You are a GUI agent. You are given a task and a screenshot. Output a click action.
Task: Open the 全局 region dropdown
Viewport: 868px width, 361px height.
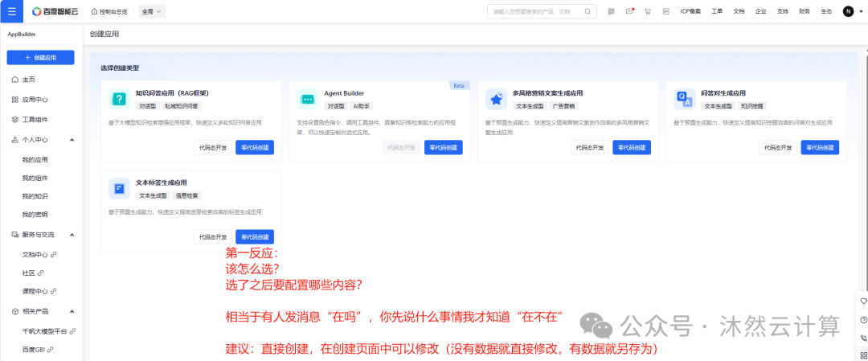(152, 11)
